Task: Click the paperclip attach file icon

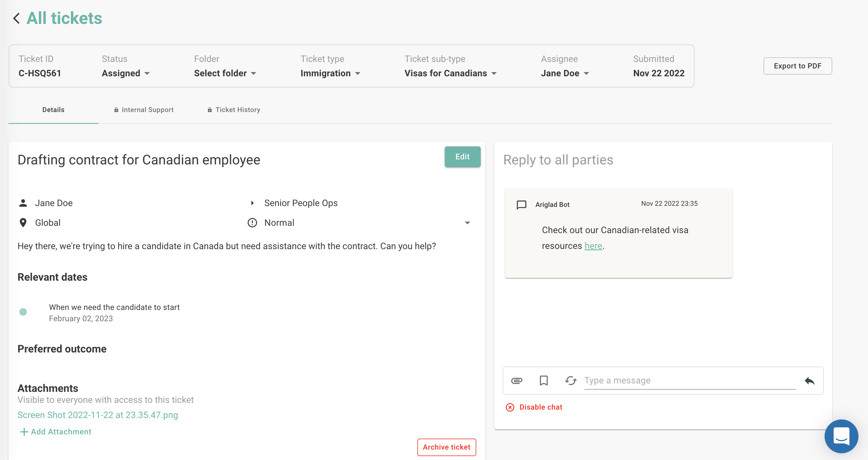Action: pyautogui.click(x=517, y=381)
